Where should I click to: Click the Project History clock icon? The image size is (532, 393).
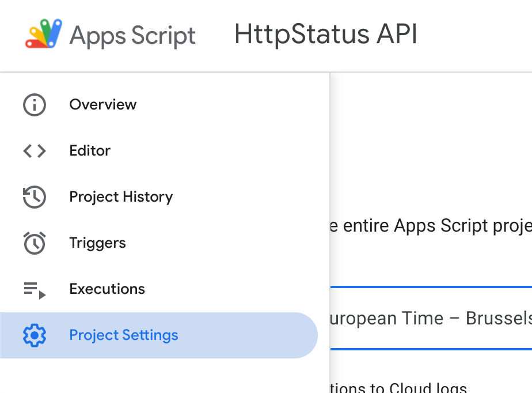(x=35, y=197)
